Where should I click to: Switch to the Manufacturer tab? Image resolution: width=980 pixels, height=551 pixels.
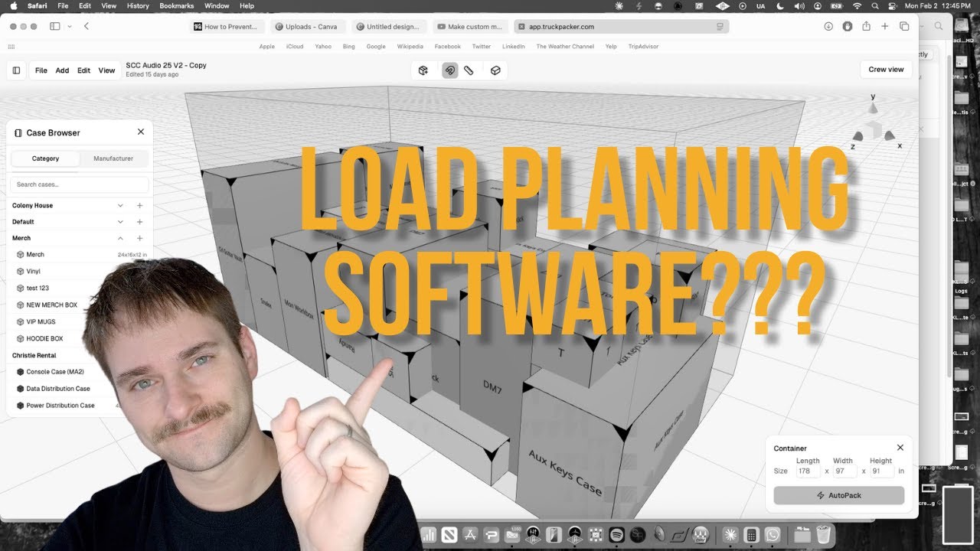pyautogui.click(x=113, y=158)
